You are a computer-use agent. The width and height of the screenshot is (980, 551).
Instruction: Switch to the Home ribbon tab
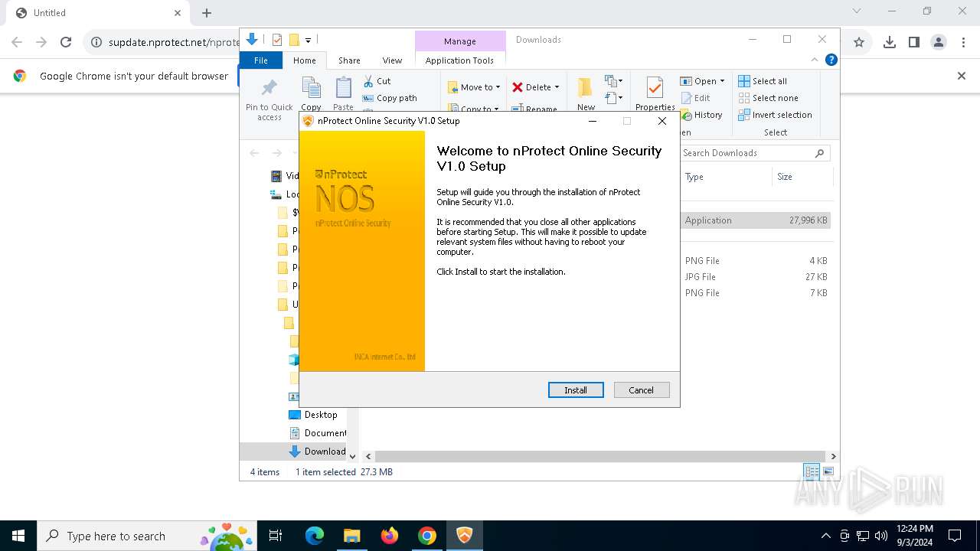[305, 60]
